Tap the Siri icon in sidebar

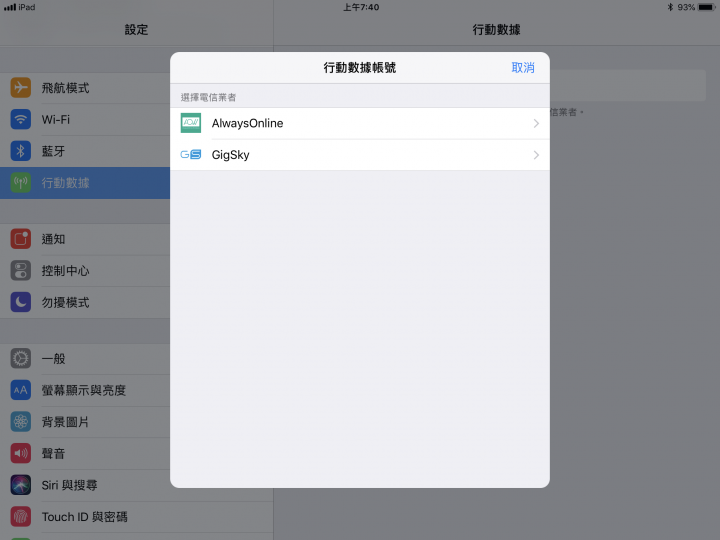click(21, 485)
